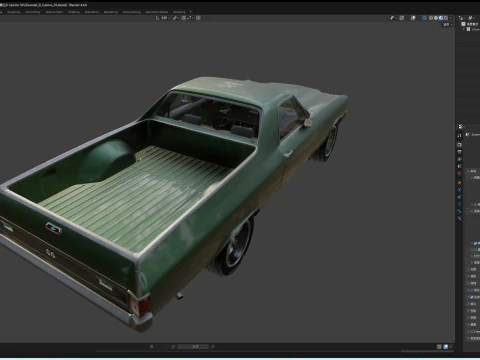Open the viewport shading options dropdown
Screen dimensions: 480x360
pos(451,18)
